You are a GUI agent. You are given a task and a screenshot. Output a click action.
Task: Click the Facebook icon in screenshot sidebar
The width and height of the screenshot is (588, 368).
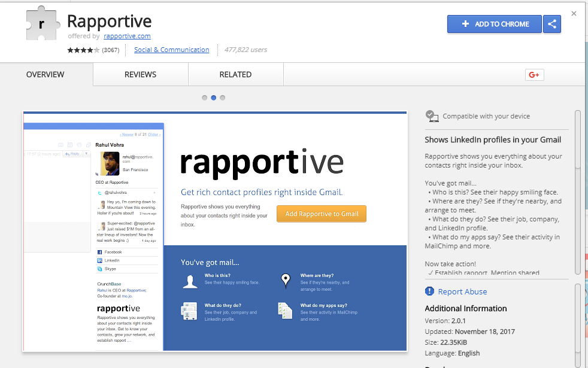100,252
